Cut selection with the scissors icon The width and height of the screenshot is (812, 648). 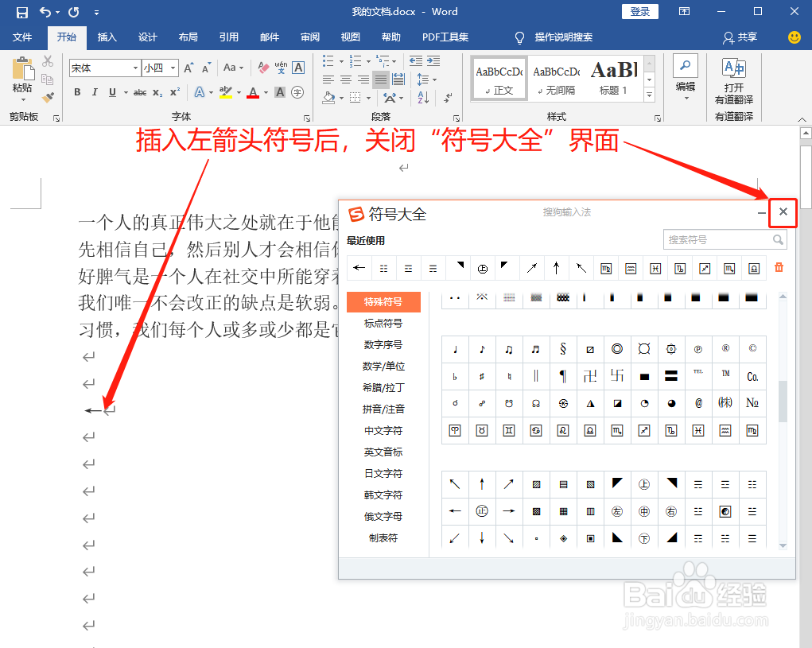[x=48, y=61]
